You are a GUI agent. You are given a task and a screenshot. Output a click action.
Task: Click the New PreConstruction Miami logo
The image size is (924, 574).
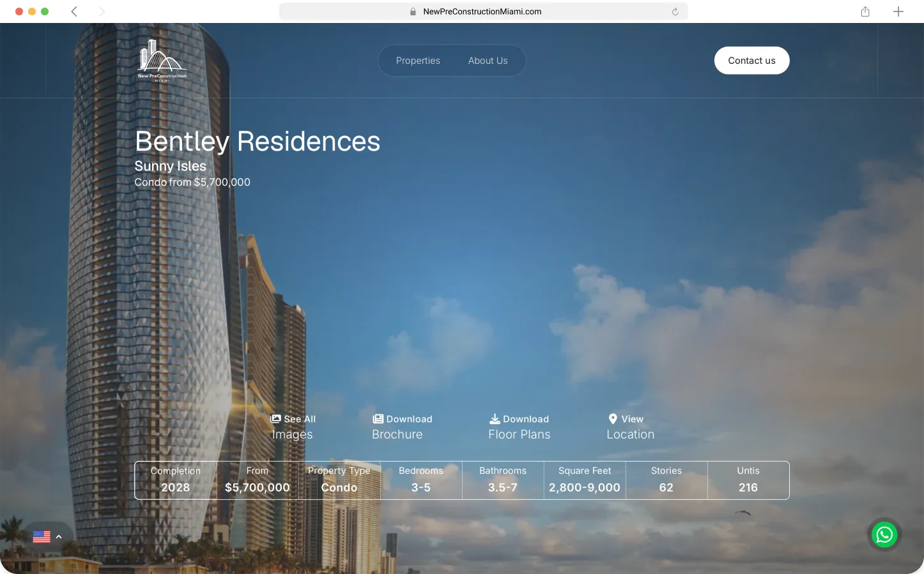[x=162, y=61]
